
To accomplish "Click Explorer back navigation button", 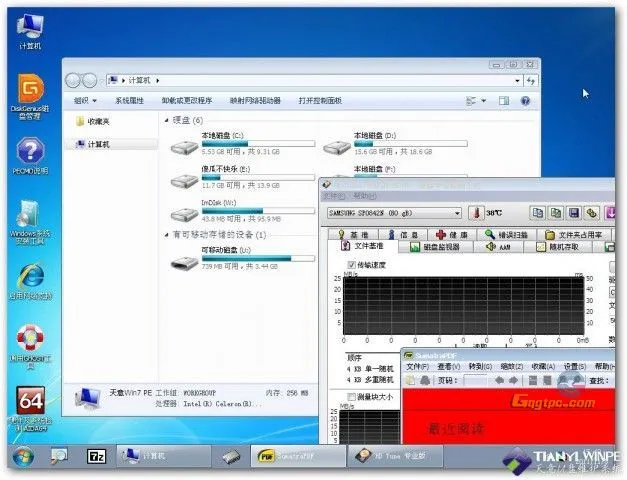I will click(x=73, y=80).
